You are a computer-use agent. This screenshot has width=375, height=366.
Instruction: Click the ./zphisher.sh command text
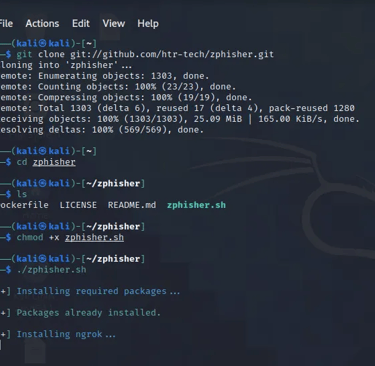(x=52, y=270)
